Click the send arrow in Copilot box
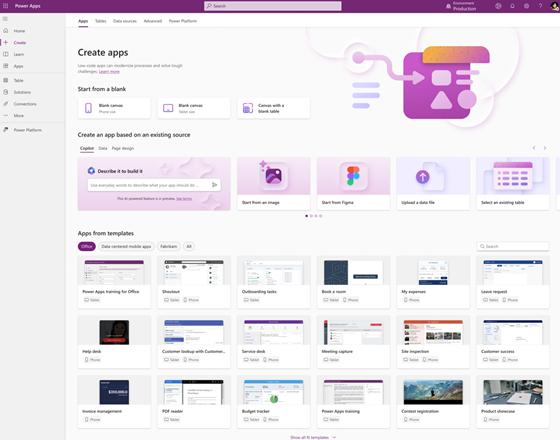The width and height of the screenshot is (560, 440). [x=215, y=185]
